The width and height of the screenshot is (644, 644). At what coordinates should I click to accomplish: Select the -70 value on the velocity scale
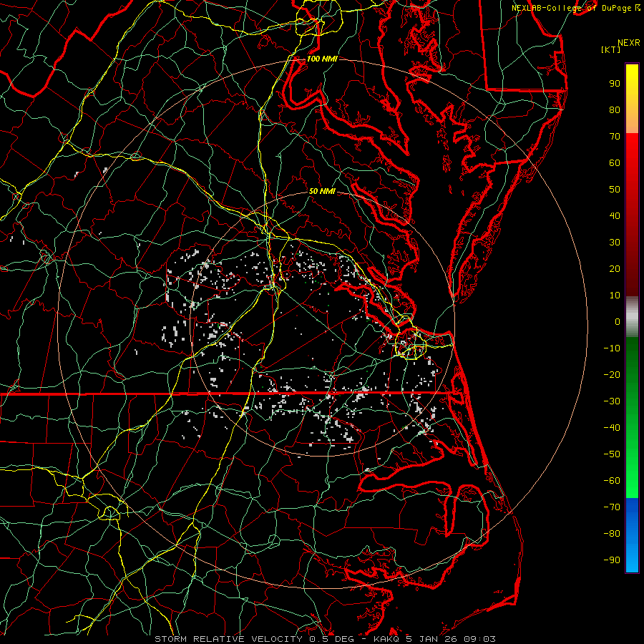click(612, 507)
